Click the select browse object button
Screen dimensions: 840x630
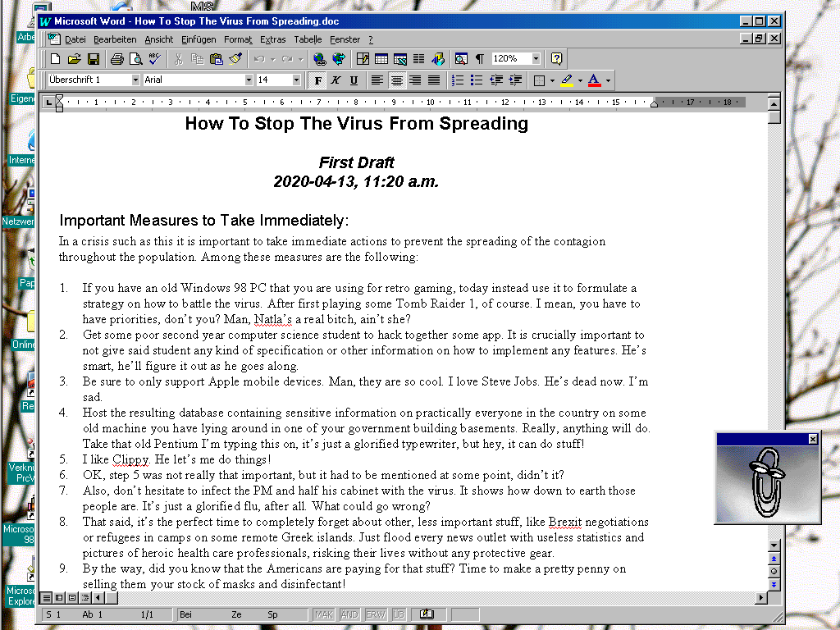pyautogui.click(x=774, y=572)
